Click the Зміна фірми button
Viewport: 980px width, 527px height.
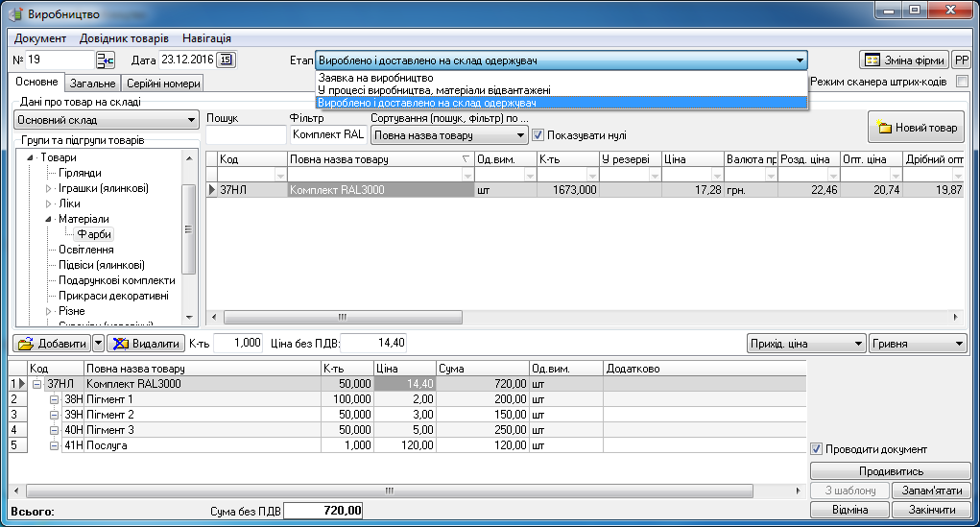click(903, 60)
